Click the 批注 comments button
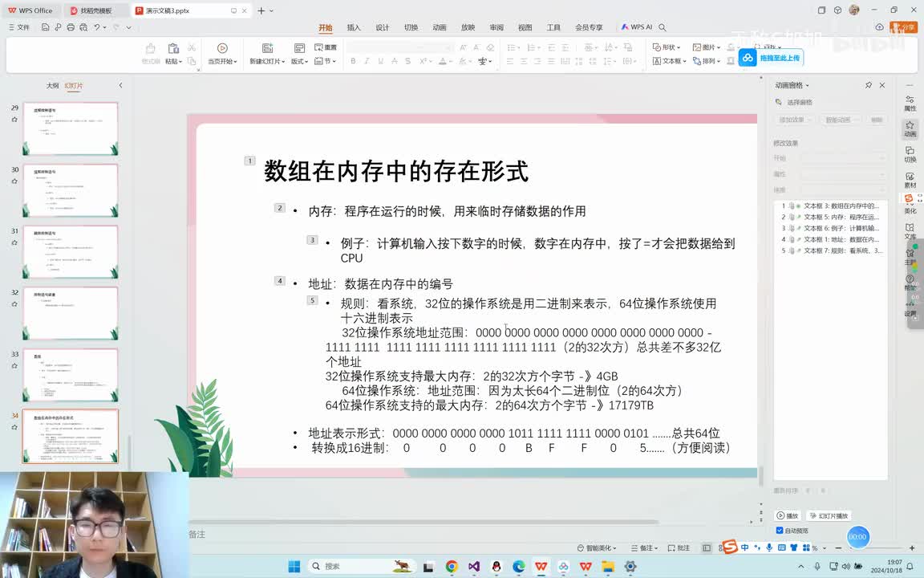This screenshot has height=578, width=924. 679,548
